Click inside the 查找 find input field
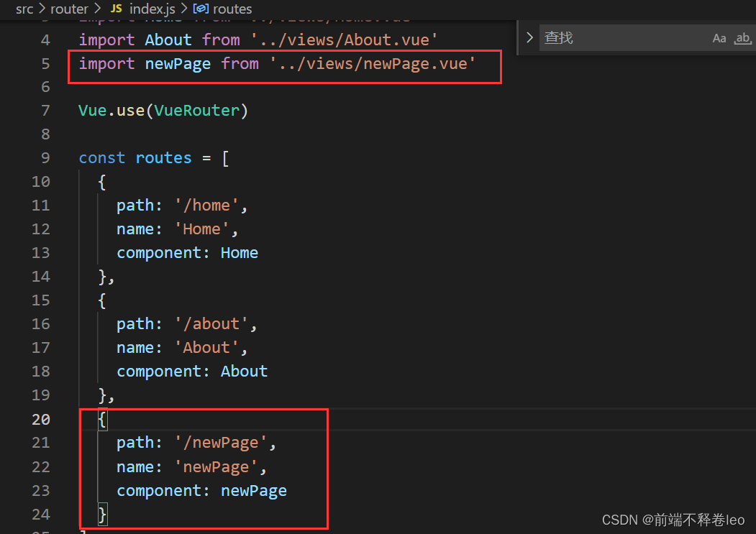 tap(611, 38)
